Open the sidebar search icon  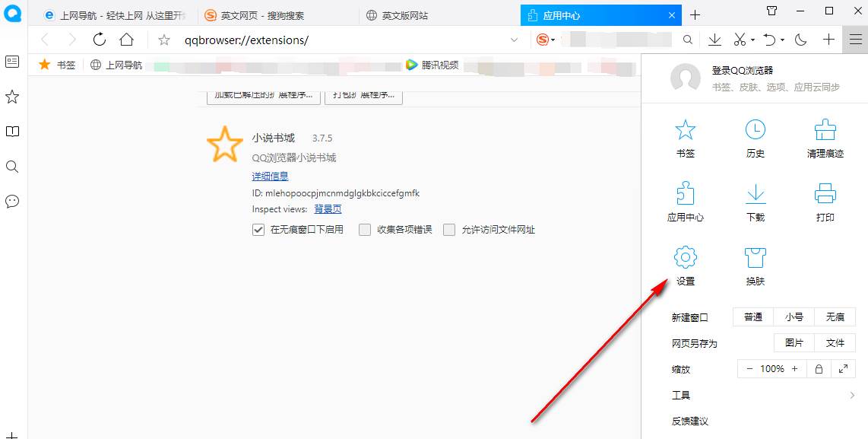(12, 167)
